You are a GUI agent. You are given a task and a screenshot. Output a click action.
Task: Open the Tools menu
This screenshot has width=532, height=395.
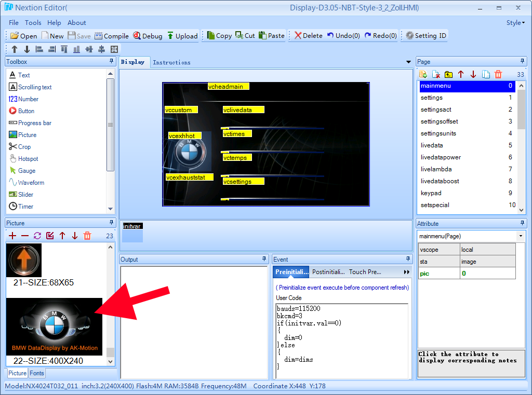(33, 23)
